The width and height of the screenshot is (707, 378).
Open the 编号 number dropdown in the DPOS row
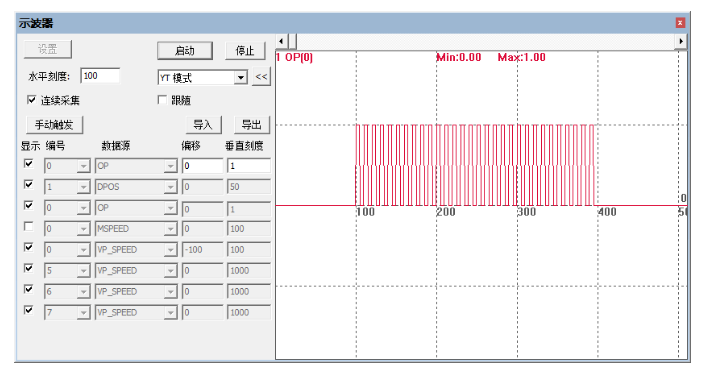coord(83,187)
